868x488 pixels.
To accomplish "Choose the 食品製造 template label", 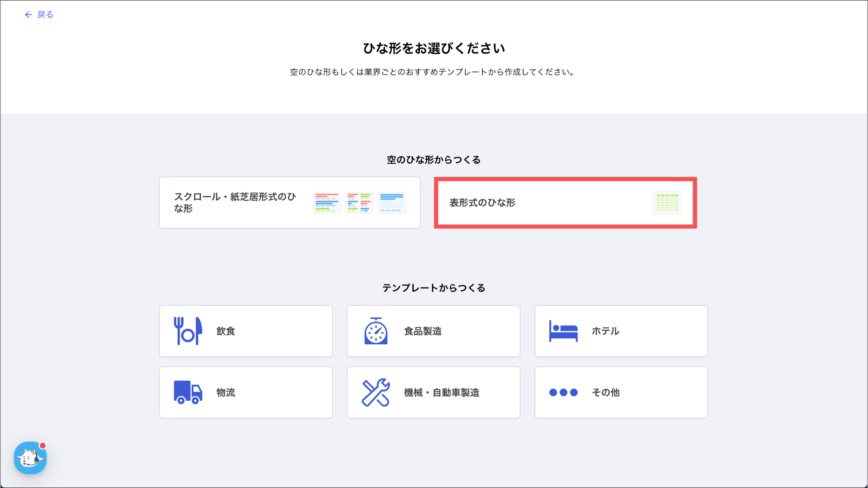I will [423, 331].
